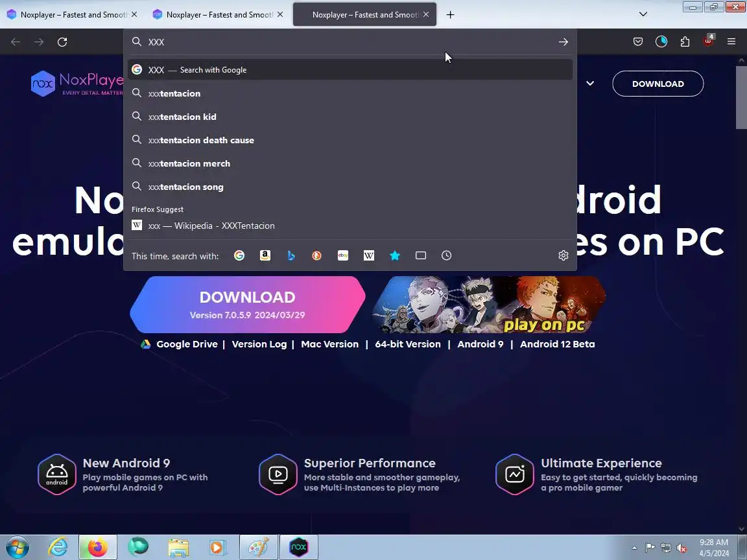747x560 pixels.
Task: Select 'XXX — Search with Google' suggestion
Action: 350,70
